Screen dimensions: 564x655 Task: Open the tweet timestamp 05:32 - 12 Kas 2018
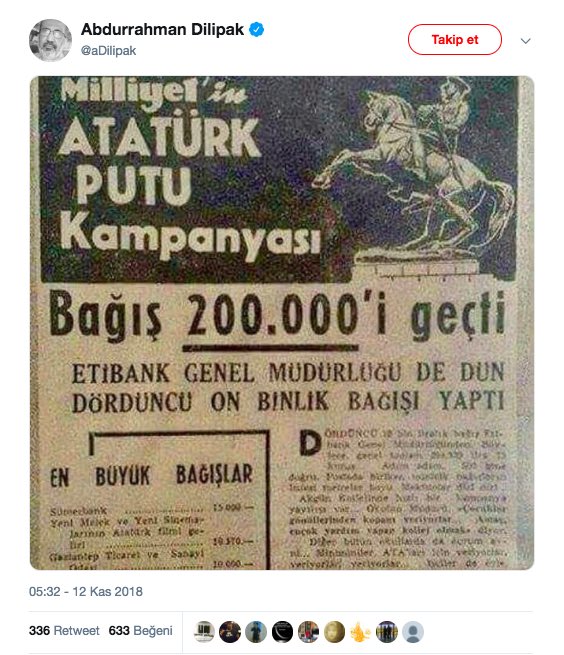(86, 592)
